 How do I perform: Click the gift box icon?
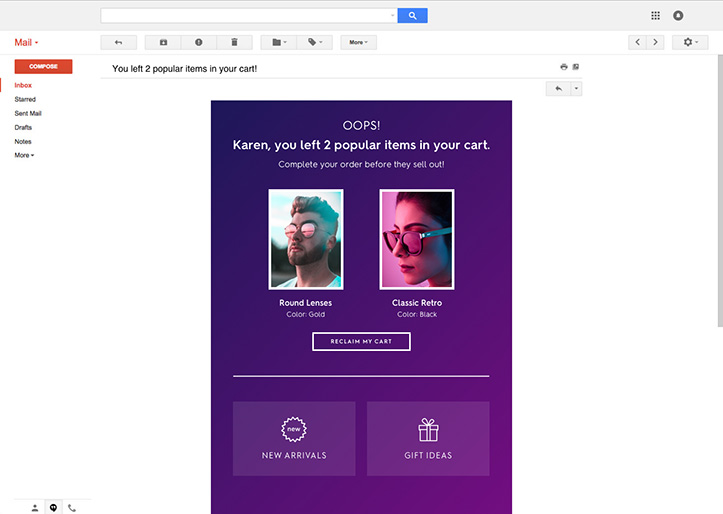point(428,430)
